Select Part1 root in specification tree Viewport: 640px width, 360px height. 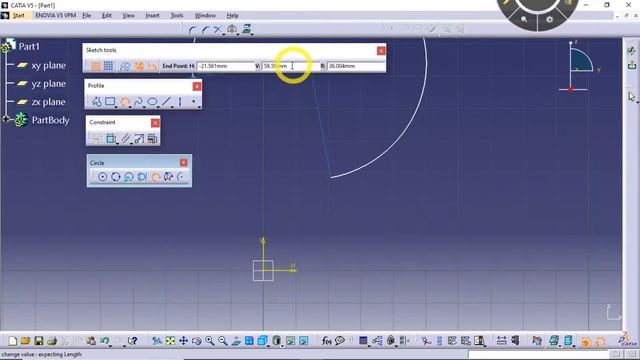[x=29, y=47]
